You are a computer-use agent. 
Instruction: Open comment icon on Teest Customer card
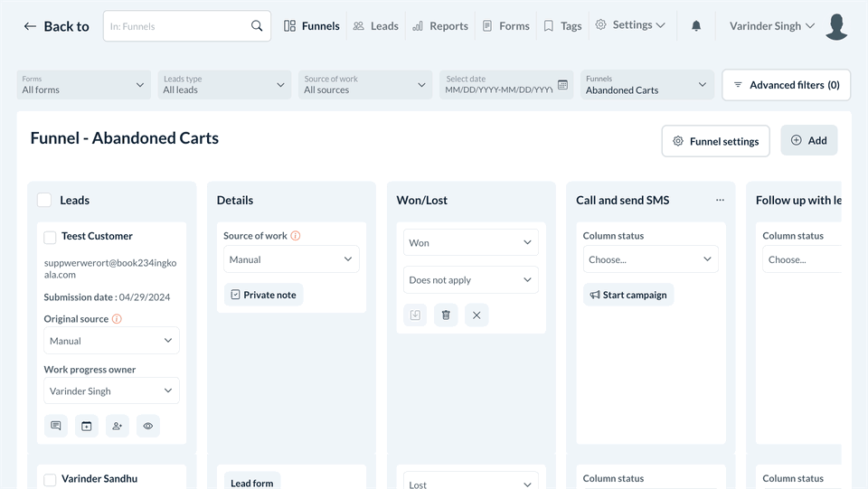[x=56, y=426]
